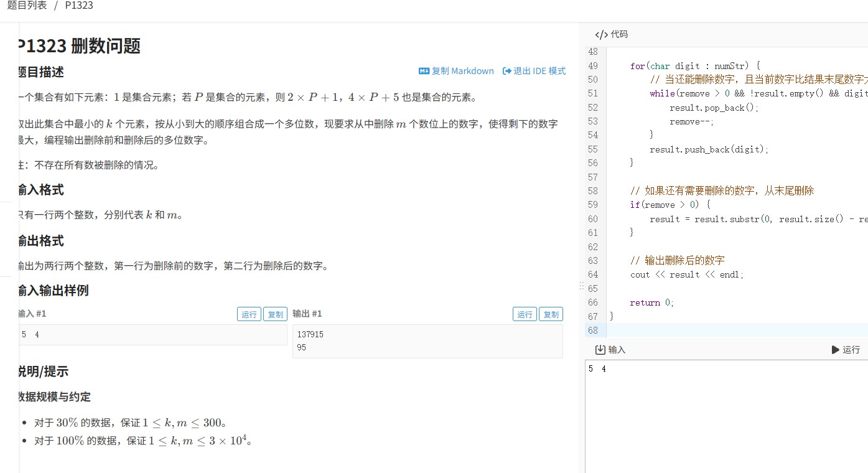This screenshot has width=868, height=473.
Task: Copy sample input #1 with its 复制 button
Action: pyautogui.click(x=275, y=314)
